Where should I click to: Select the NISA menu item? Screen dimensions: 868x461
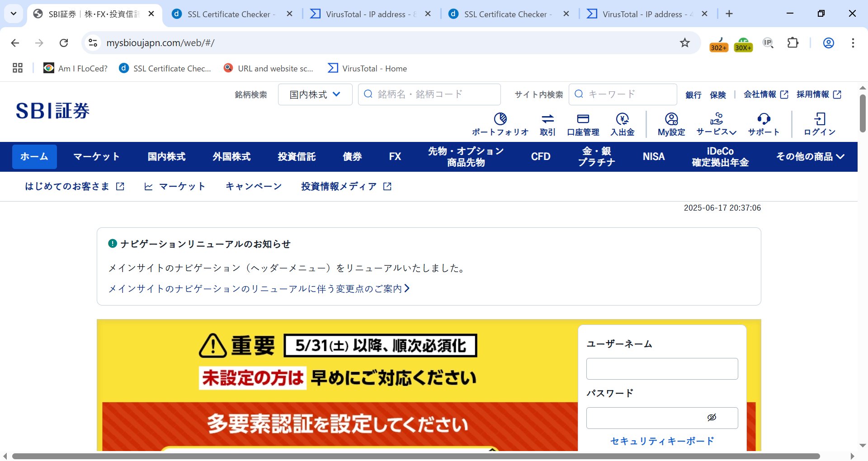pos(654,157)
